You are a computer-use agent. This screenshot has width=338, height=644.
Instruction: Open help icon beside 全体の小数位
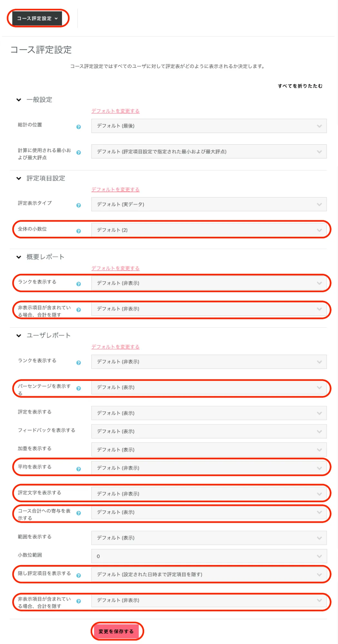click(x=78, y=231)
